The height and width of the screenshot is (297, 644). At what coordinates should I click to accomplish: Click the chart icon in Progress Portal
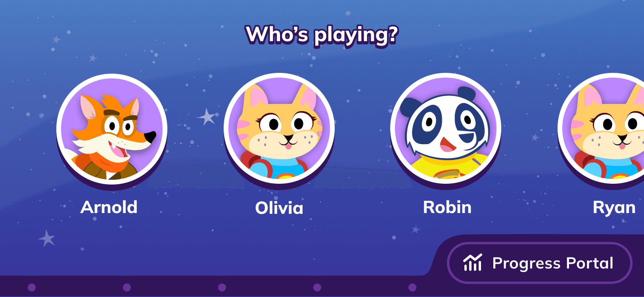pos(473,263)
